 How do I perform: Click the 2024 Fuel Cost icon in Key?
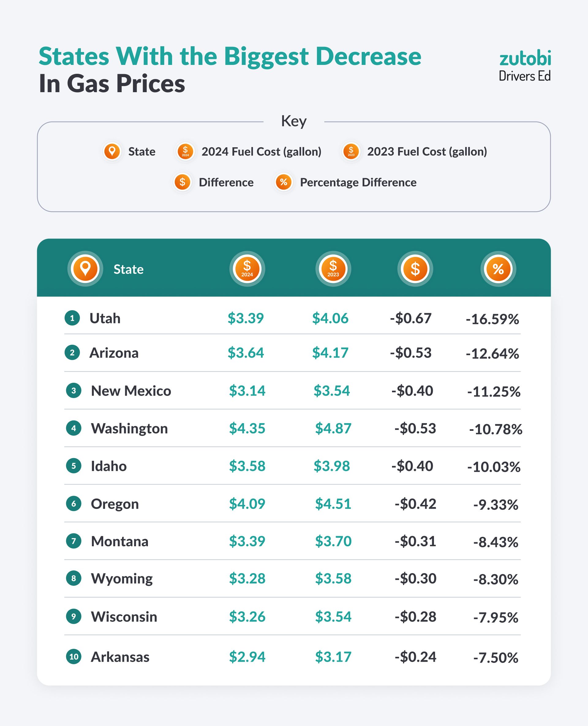(x=185, y=151)
